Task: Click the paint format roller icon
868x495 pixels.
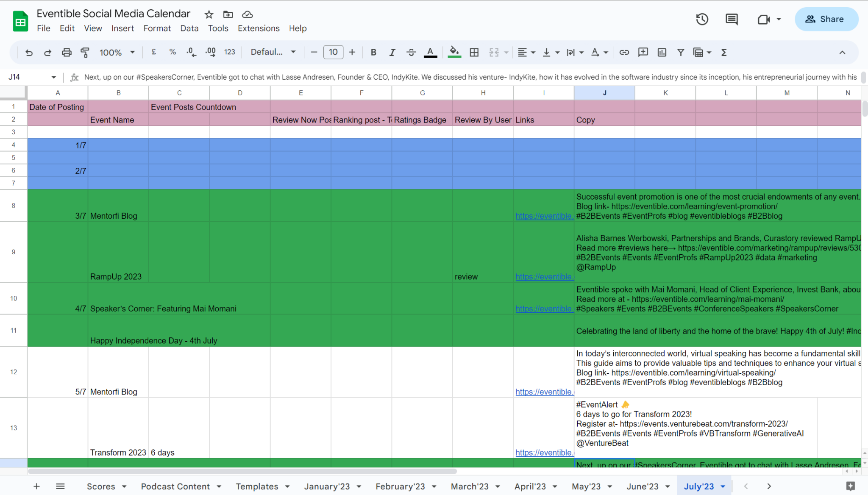Action: tap(85, 52)
